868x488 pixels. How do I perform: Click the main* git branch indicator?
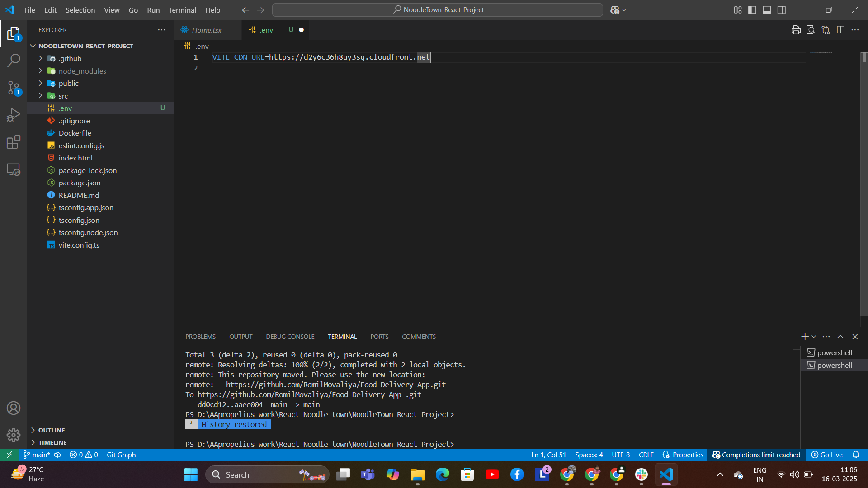click(37, 455)
